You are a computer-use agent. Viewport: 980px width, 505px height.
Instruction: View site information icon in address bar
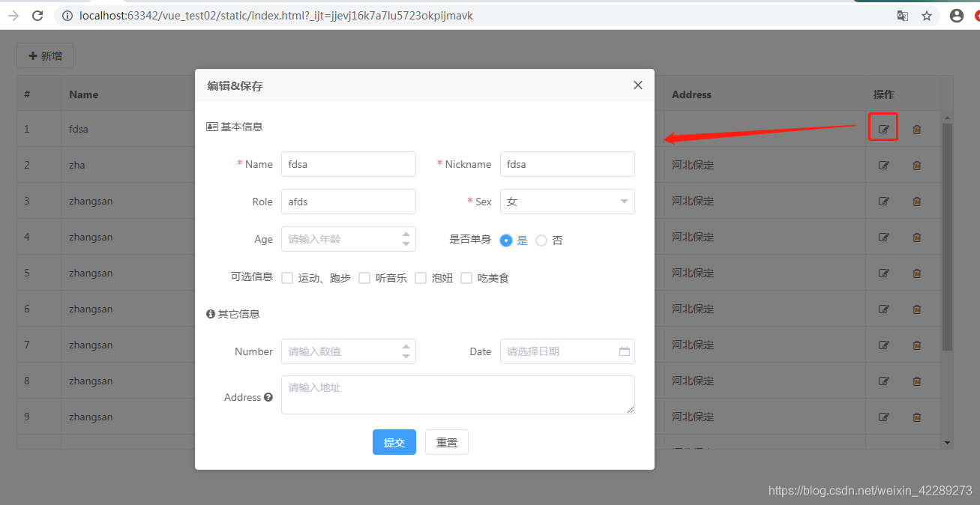67,15
